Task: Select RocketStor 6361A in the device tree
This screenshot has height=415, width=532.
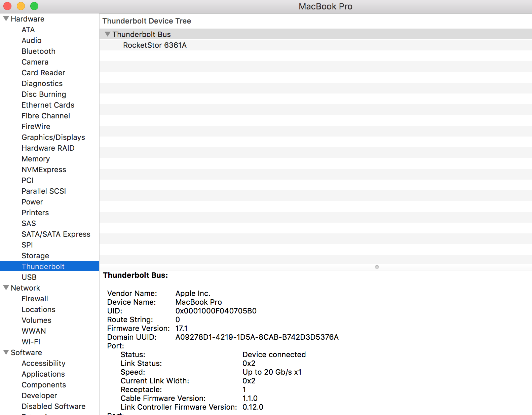Action: point(155,45)
